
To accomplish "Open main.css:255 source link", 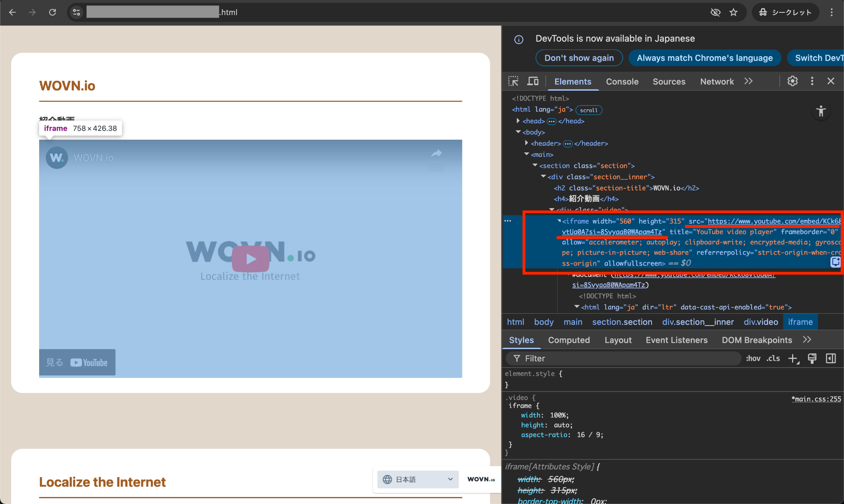I will click(x=816, y=399).
